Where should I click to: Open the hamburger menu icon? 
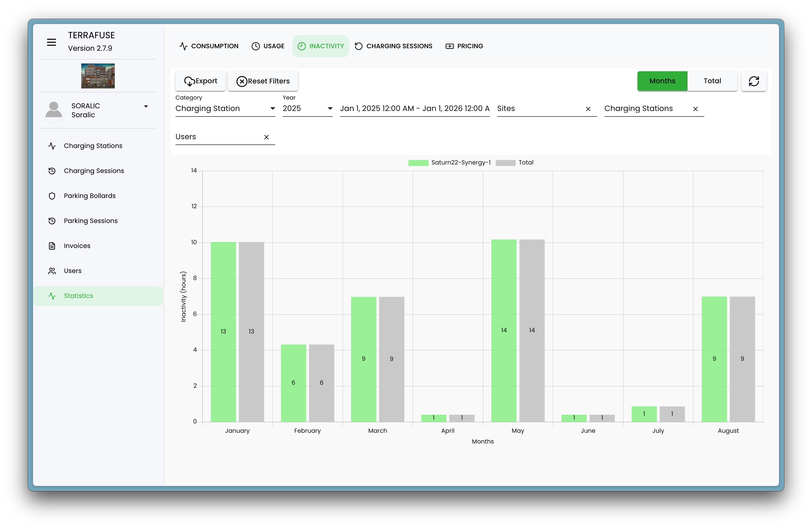pyautogui.click(x=51, y=42)
